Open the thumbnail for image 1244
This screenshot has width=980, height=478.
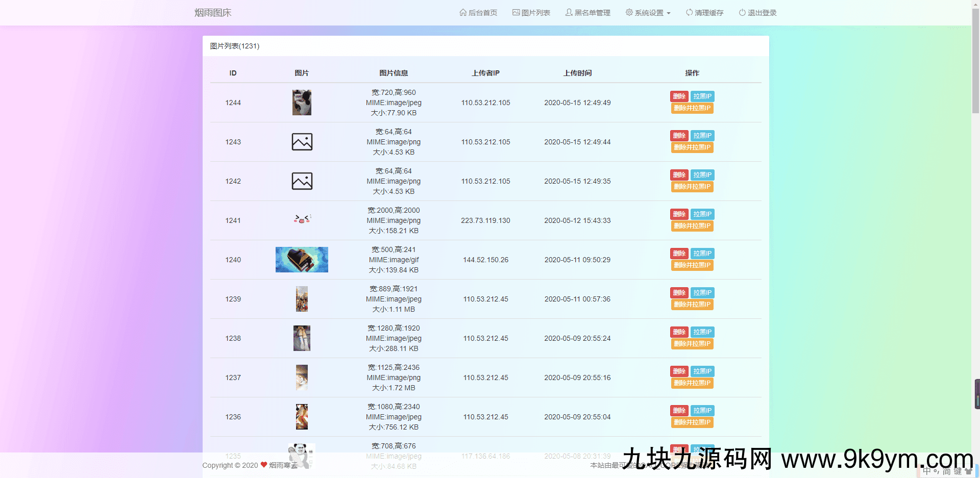302,103
